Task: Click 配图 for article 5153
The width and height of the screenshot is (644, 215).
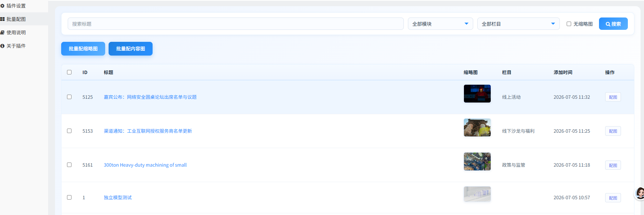Action: 613,131
